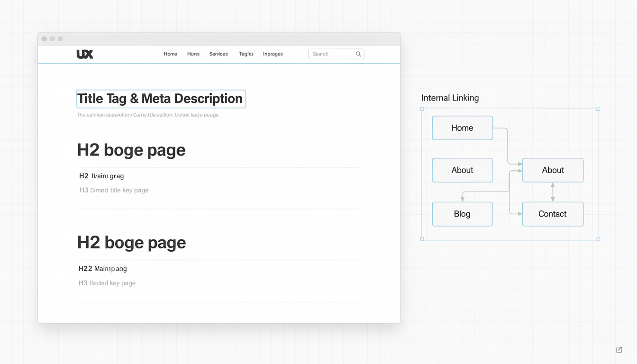Screen dimensions: 637x364
Task: Click the external link icon at bottom right
Action: [619, 350]
